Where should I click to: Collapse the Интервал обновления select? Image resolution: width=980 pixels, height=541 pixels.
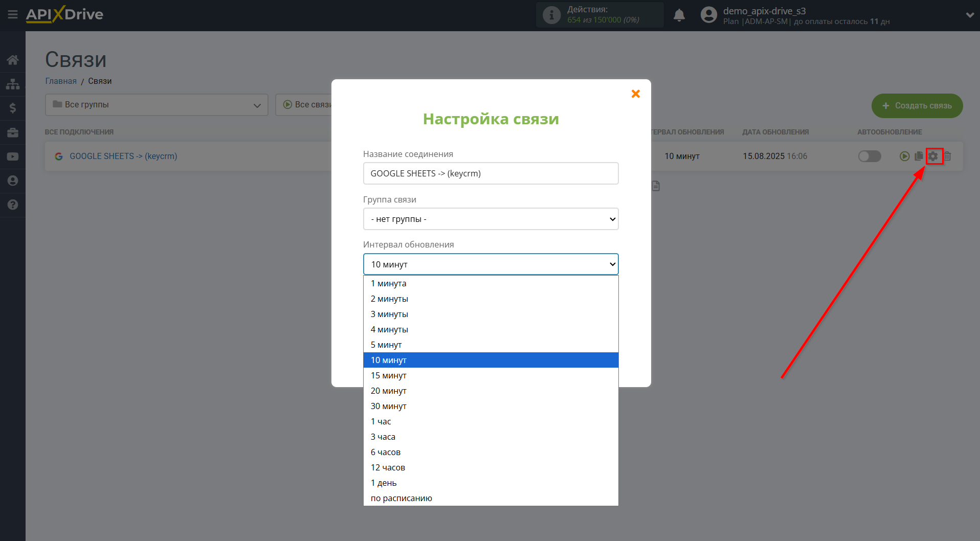tap(491, 264)
